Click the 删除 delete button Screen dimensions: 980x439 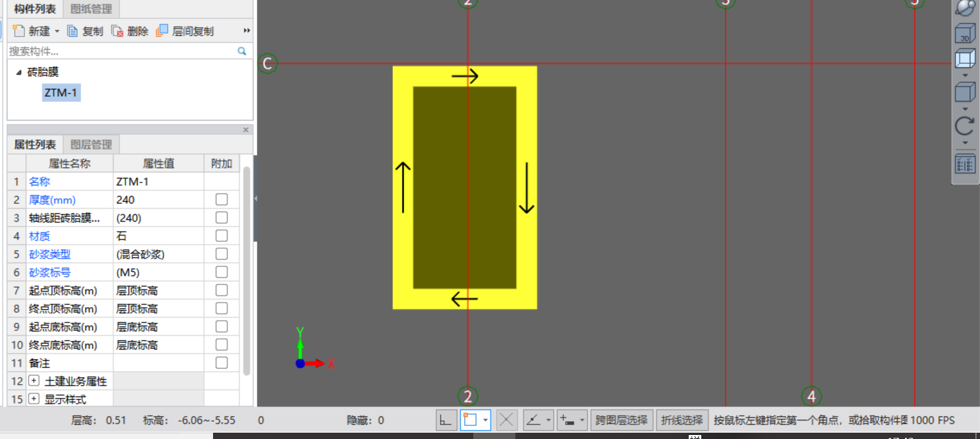pyautogui.click(x=130, y=31)
